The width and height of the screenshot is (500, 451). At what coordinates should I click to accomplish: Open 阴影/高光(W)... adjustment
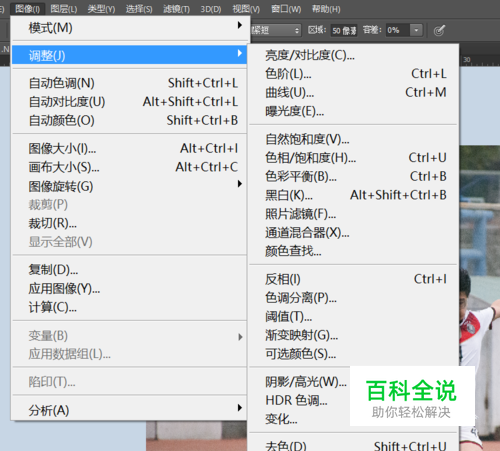tap(306, 382)
